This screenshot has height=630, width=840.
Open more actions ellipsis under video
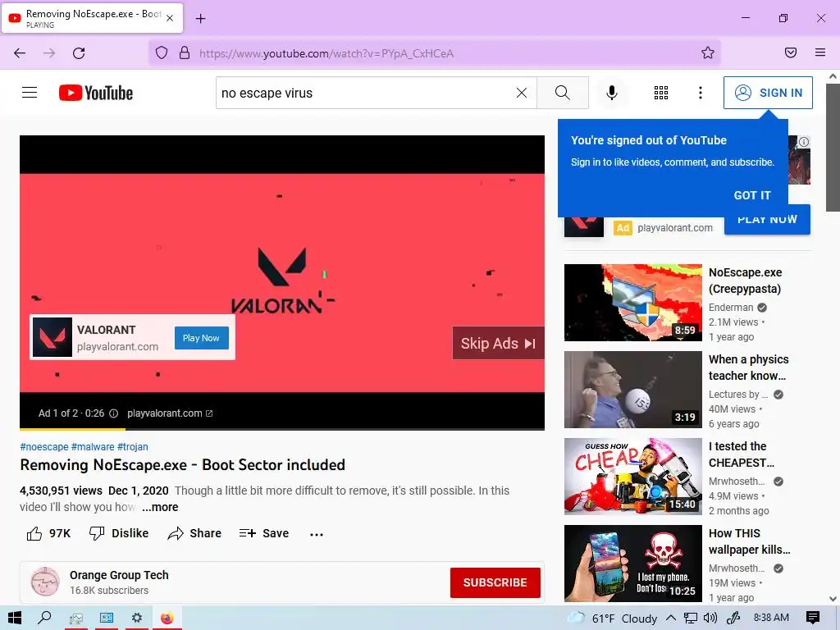[317, 534]
